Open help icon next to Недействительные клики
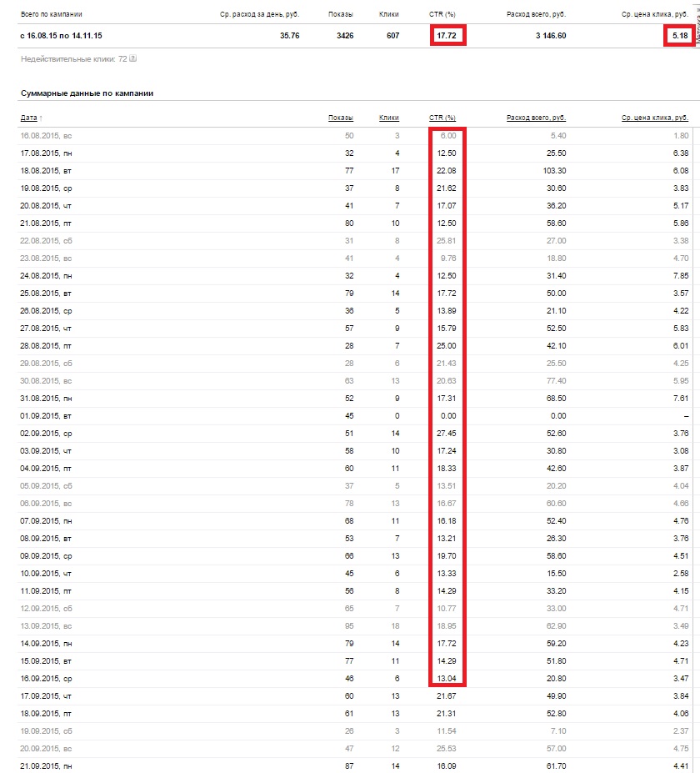The image size is (700, 773). tap(133, 58)
